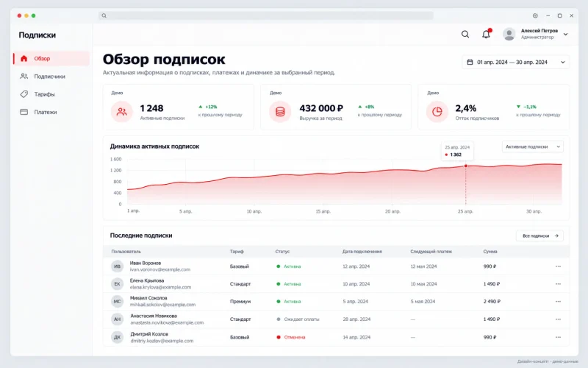Click the −1,1% churn change indicator
Screen dimensions: 588x368
(x=526, y=107)
